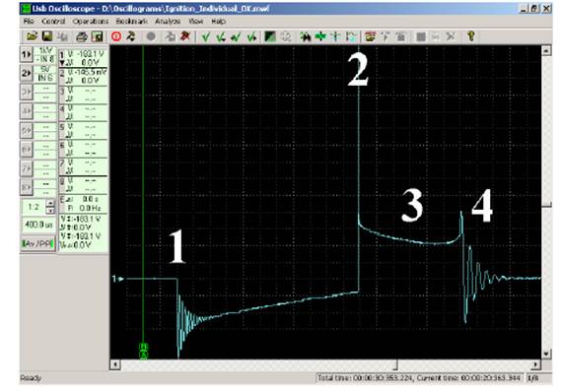Click channel 2 input field showing IN 6
562x392 pixels.
pos(45,78)
